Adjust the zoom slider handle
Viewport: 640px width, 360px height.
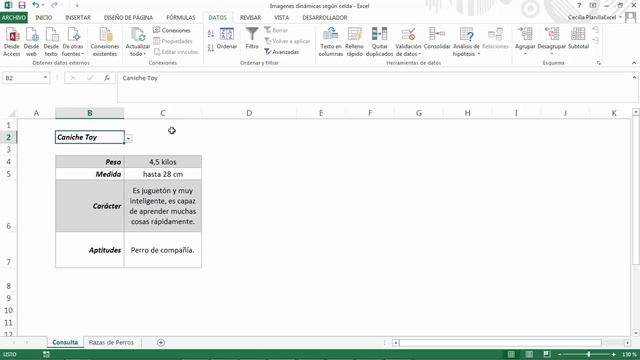coord(589,354)
